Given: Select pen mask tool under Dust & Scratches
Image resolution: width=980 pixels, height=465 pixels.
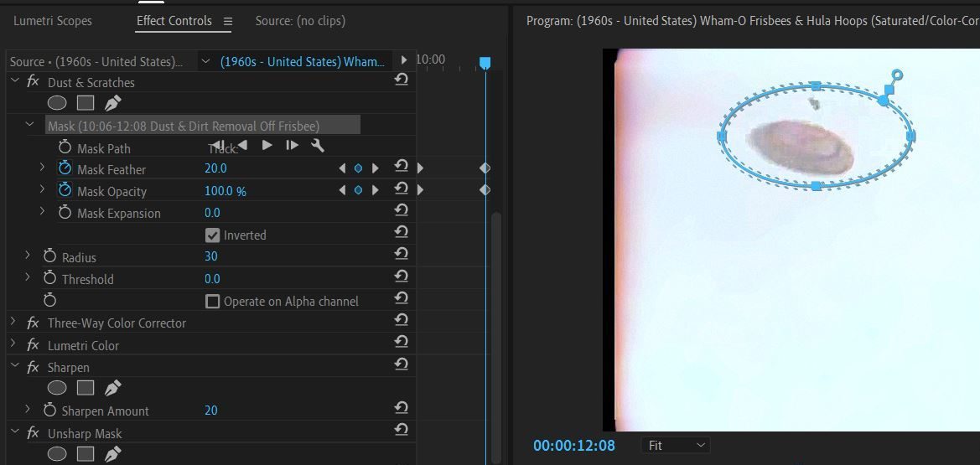Looking at the screenshot, I should [x=112, y=102].
